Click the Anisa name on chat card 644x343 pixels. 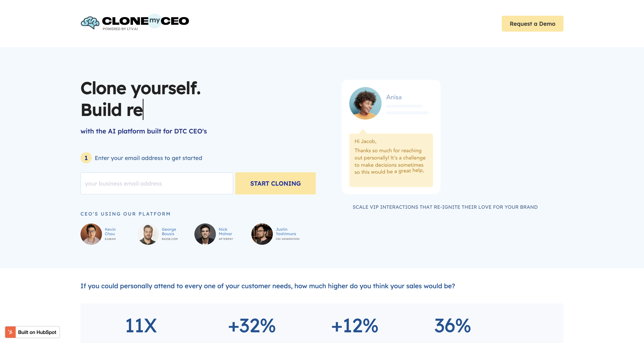tap(394, 97)
